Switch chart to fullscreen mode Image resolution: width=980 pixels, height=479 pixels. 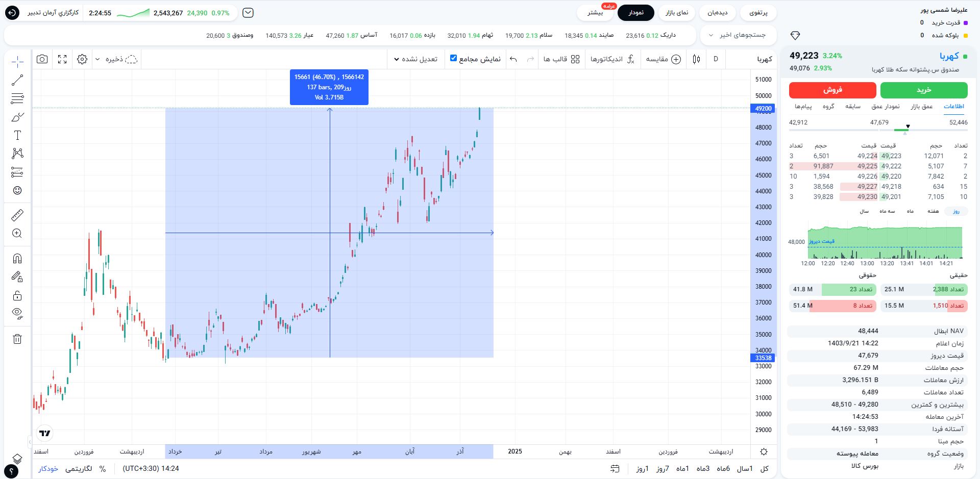tap(62, 59)
